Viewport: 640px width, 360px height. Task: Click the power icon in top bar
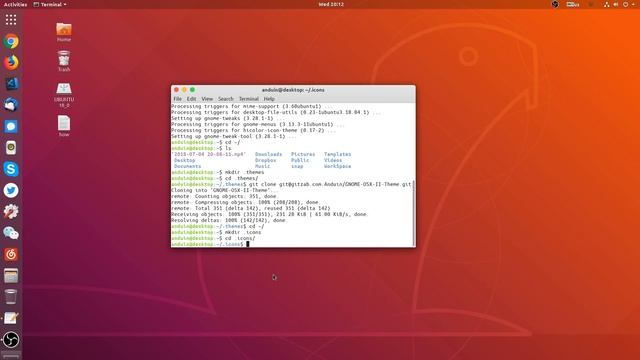[625, 4]
